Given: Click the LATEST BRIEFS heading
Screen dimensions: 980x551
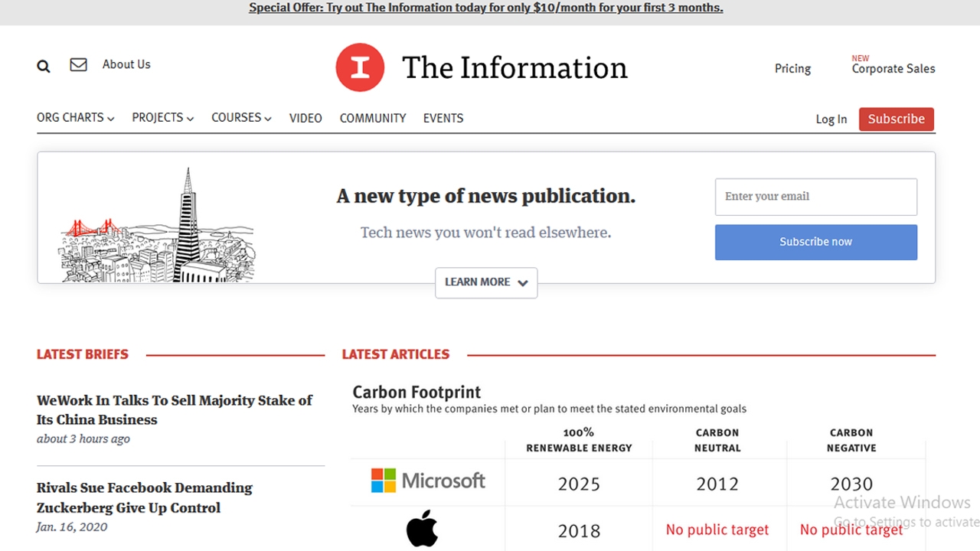Looking at the screenshot, I should tap(83, 354).
